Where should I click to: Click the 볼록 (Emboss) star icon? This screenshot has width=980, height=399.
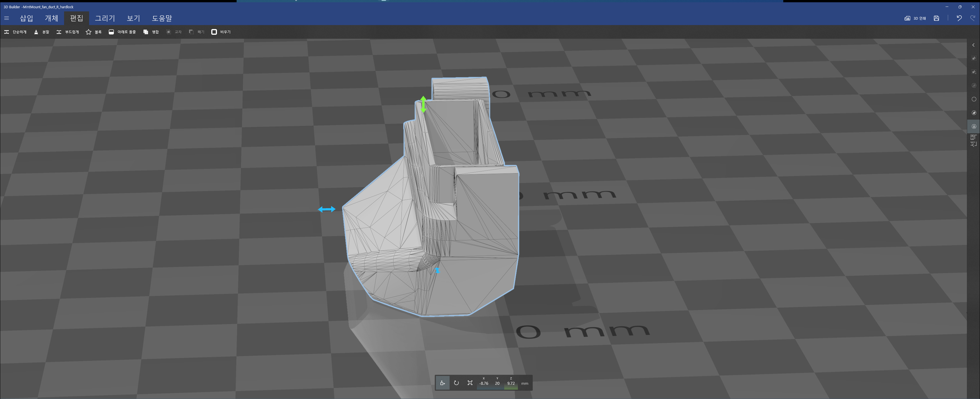(x=89, y=32)
